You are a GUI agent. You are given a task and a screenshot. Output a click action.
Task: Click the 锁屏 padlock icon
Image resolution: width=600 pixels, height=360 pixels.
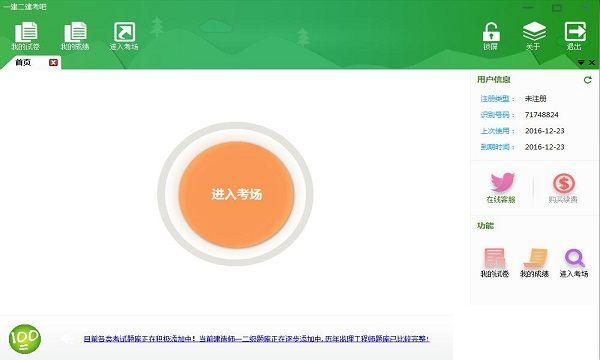point(491,36)
